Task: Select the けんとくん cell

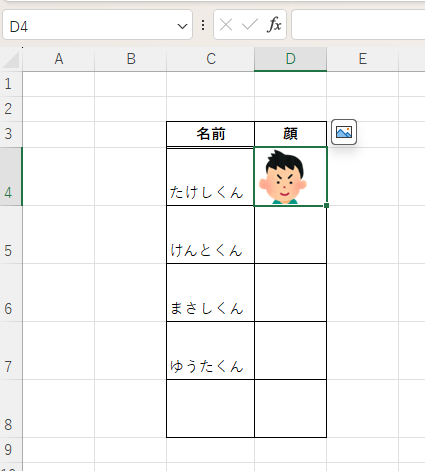Action: pos(210,235)
